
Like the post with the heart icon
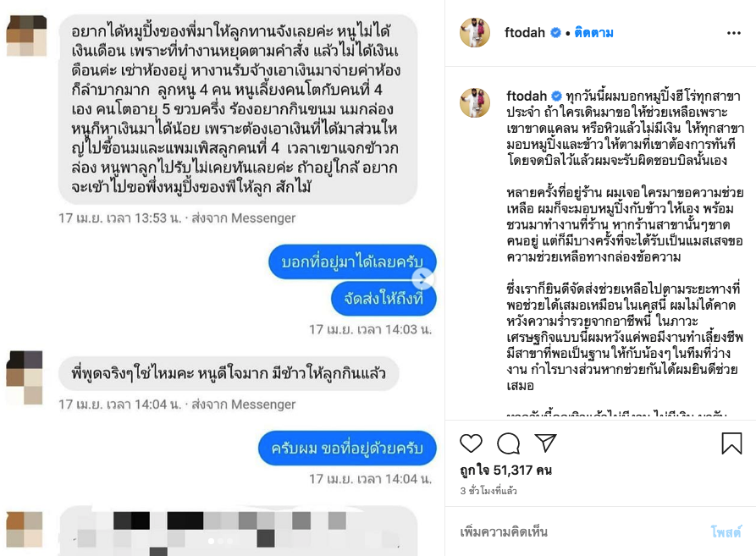tap(471, 443)
